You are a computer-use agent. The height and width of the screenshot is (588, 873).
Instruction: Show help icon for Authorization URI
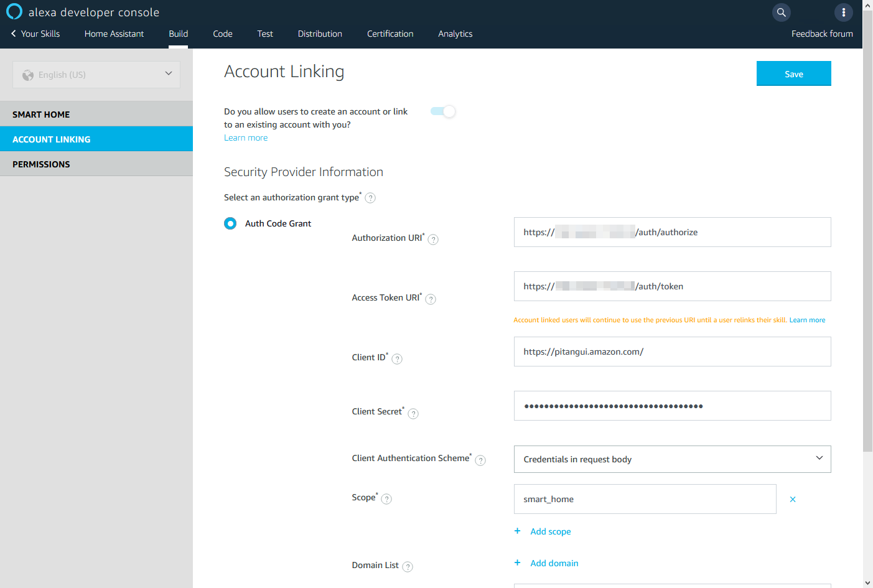pyautogui.click(x=433, y=239)
